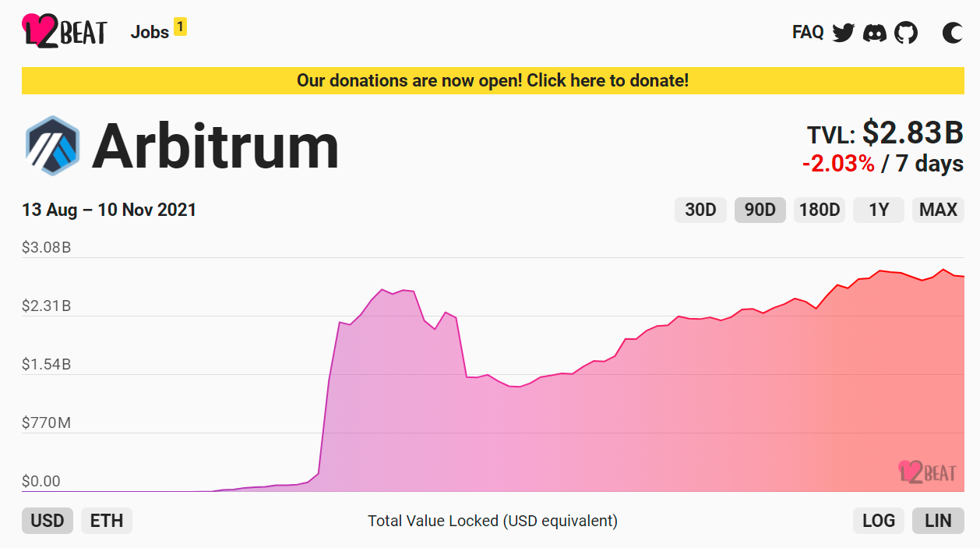Open the FAQ link
The image size is (980, 548).
[808, 32]
